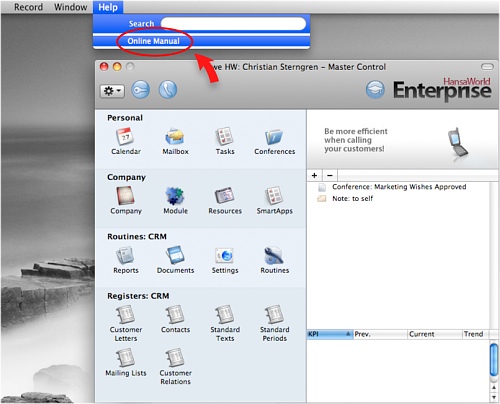Image resolution: width=500 pixels, height=404 pixels.
Task: Click the blue phone toolbar icon
Action: (168, 90)
